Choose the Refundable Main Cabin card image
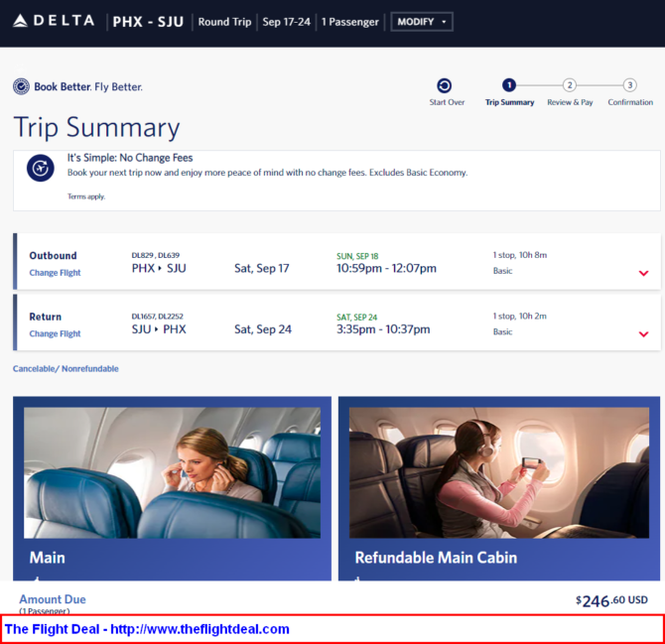Screen dimensions: 665x644 point(498,472)
